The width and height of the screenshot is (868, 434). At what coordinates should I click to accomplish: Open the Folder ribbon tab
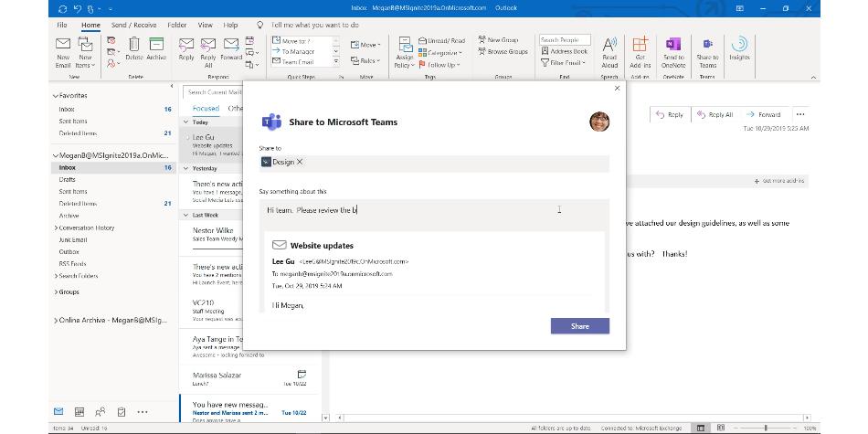pos(177,25)
